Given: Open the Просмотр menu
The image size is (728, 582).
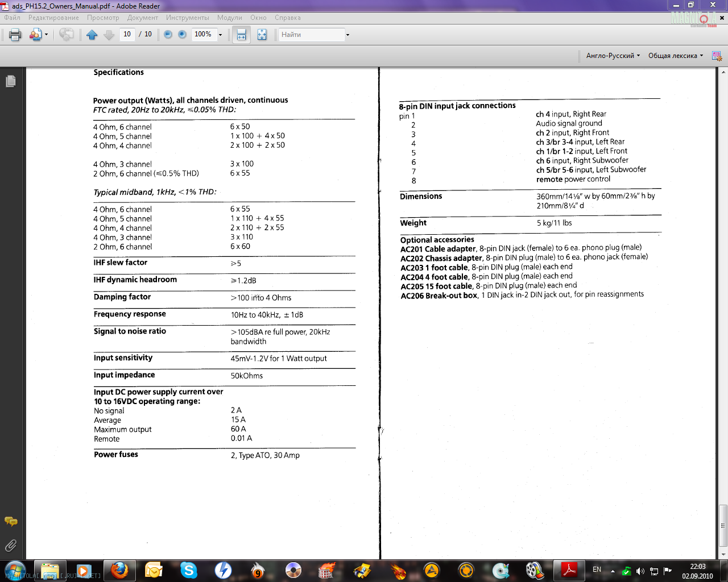Looking at the screenshot, I should point(103,18).
